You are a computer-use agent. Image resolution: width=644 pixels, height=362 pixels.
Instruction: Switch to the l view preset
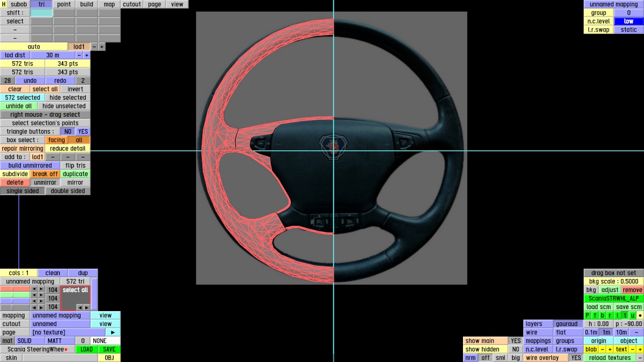[x=618, y=315]
